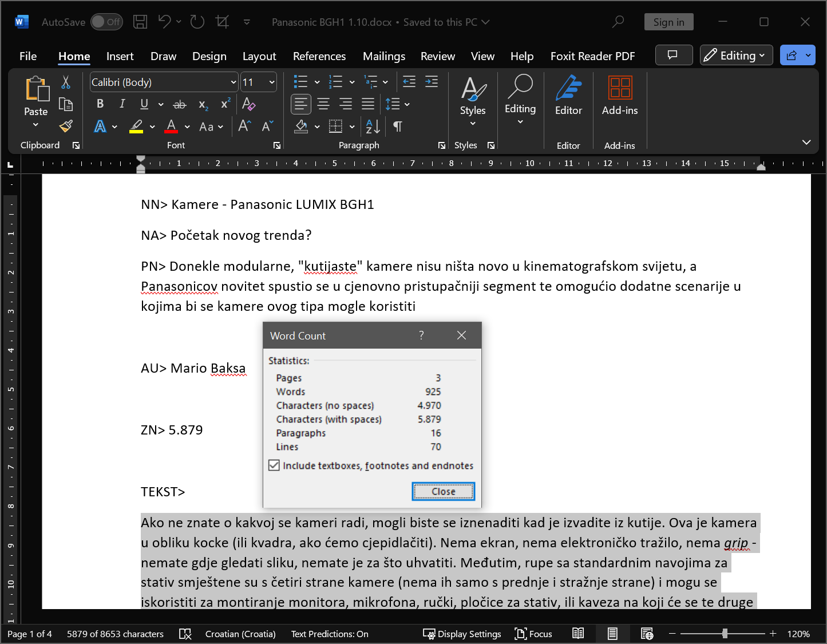Apply strikethrough formatting
This screenshot has width=827, height=644.
tap(180, 104)
